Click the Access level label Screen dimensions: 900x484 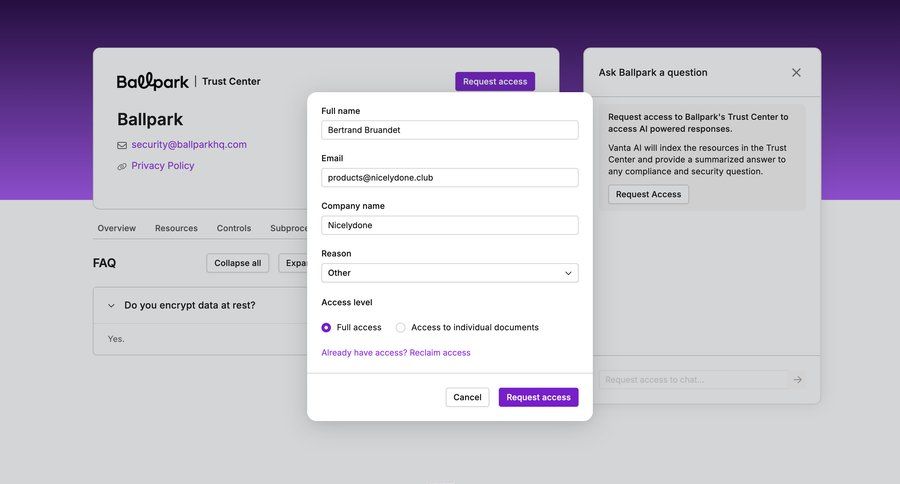pyautogui.click(x=347, y=302)
